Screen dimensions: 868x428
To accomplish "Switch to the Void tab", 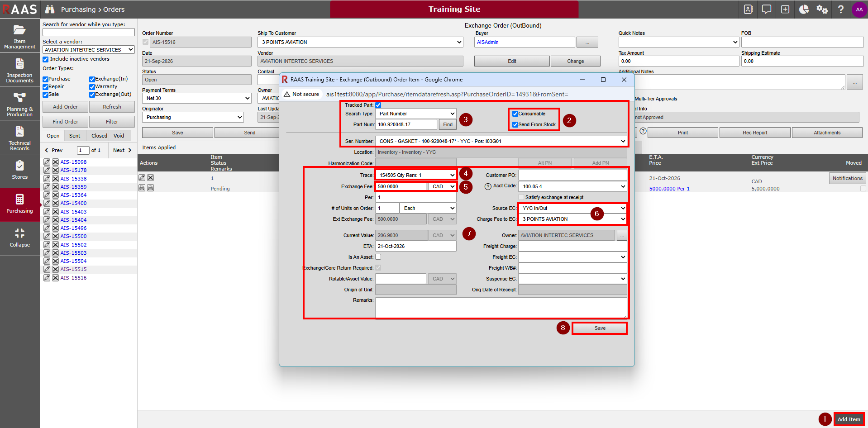I will pos(119,136).
